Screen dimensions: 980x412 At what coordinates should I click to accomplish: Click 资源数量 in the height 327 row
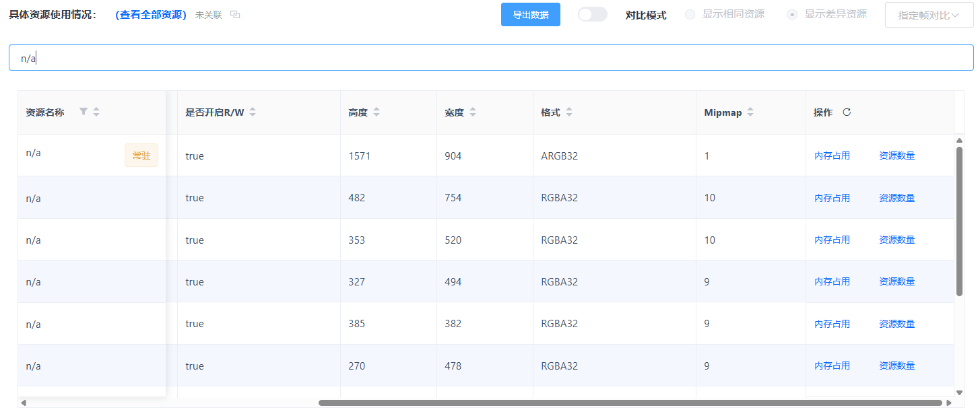click(896, 281)
